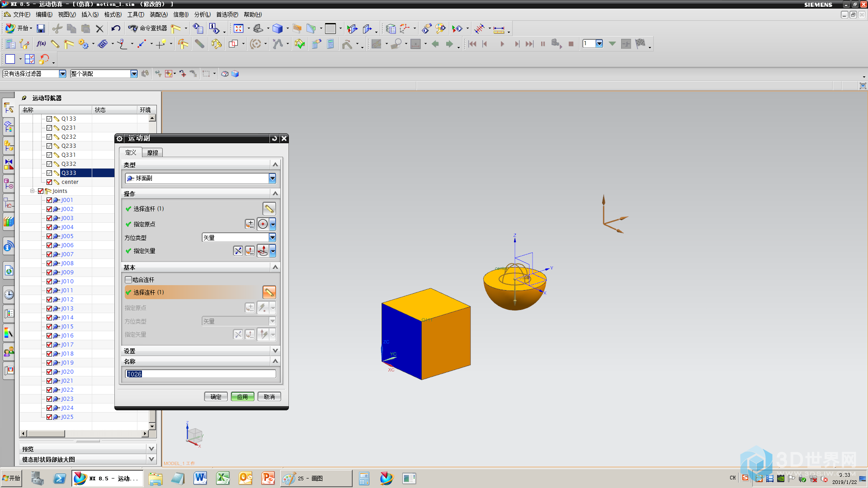Click the reverse direction icon beside 指定矢量
This screenshot has height=488, width=868.
point(238,251)
